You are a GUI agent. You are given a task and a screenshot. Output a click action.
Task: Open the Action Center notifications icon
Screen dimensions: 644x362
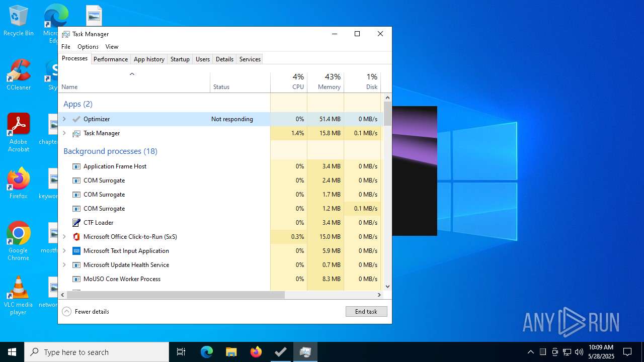(x=627, y=352)
